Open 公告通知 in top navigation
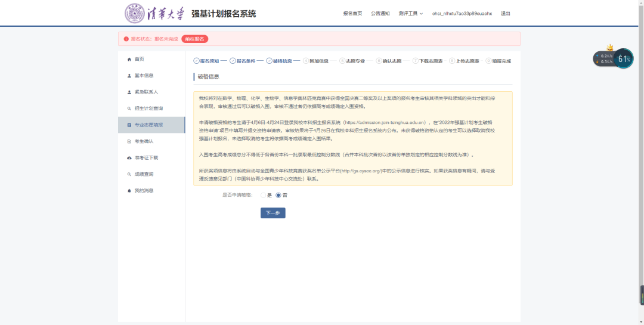Image resolution: width=644 pixels, height=325 pixels. [x=380, y=14]
